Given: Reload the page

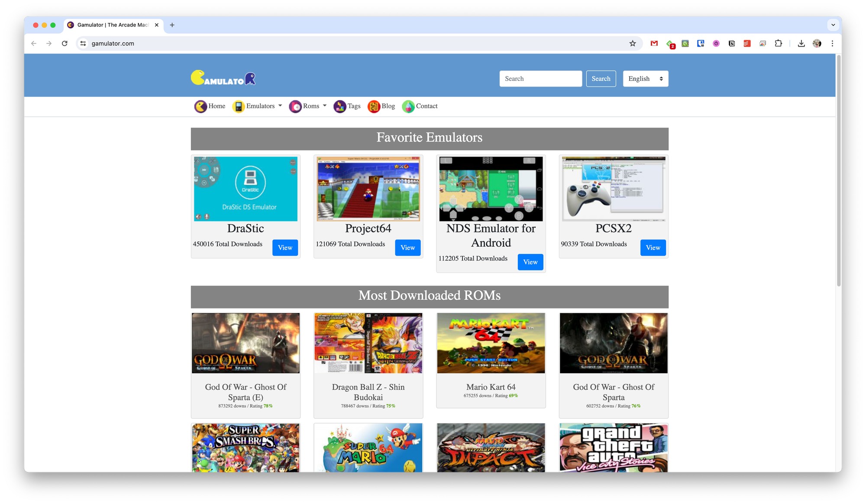Looking at the screenshot, I should [65, 43].
